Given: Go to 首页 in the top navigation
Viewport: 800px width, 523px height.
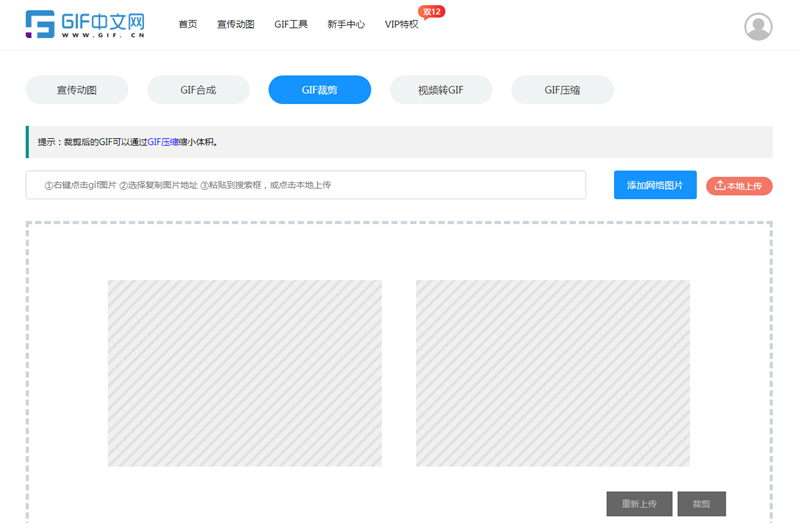Looking at the screenshot, I should pyautogui.click(x=188, y=25).
